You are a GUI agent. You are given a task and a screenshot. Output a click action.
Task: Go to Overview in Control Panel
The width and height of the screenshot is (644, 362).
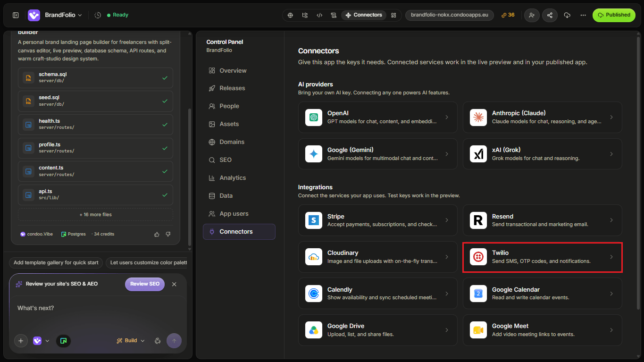point(239,71)
